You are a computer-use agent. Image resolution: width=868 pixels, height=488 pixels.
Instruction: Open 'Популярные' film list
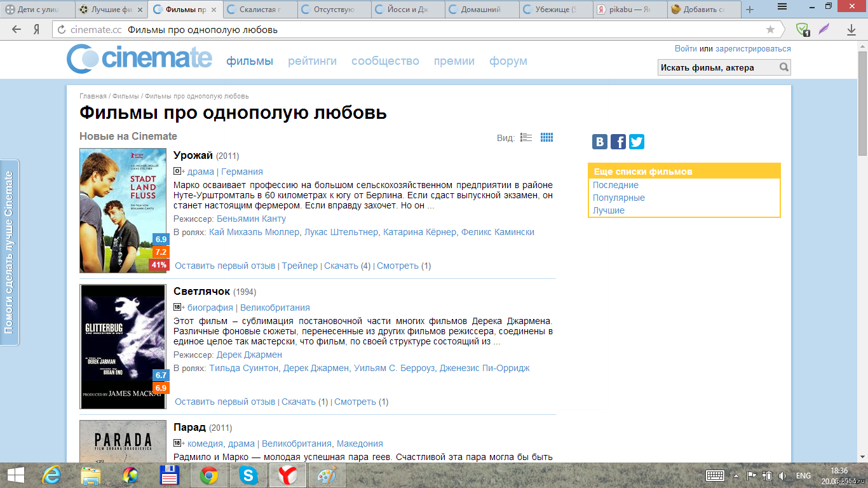(619, 198)
